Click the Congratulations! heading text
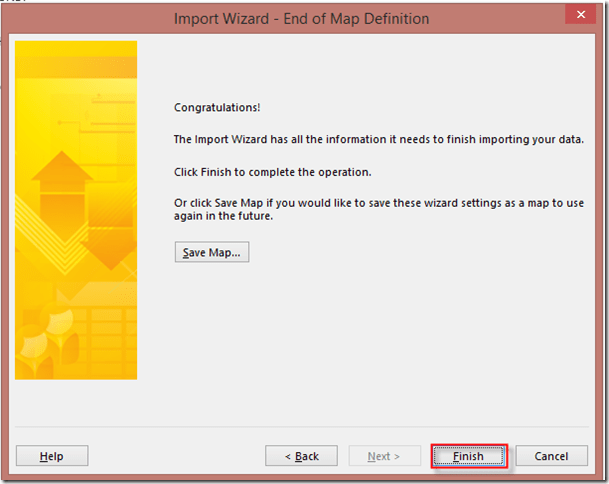The height and width of the screenshot is (484, 609). coord(210,107)
